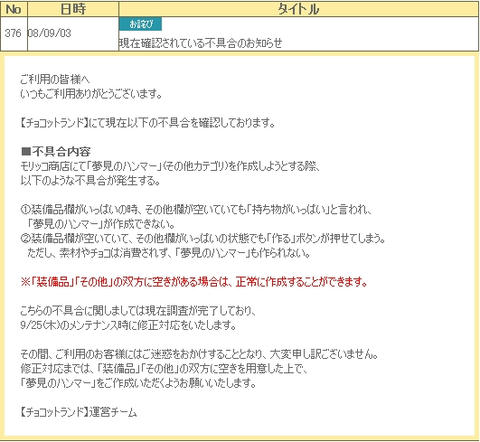Select the タイトル column header
The width and height of the screenshot is (480, 442).
(298, 9)
